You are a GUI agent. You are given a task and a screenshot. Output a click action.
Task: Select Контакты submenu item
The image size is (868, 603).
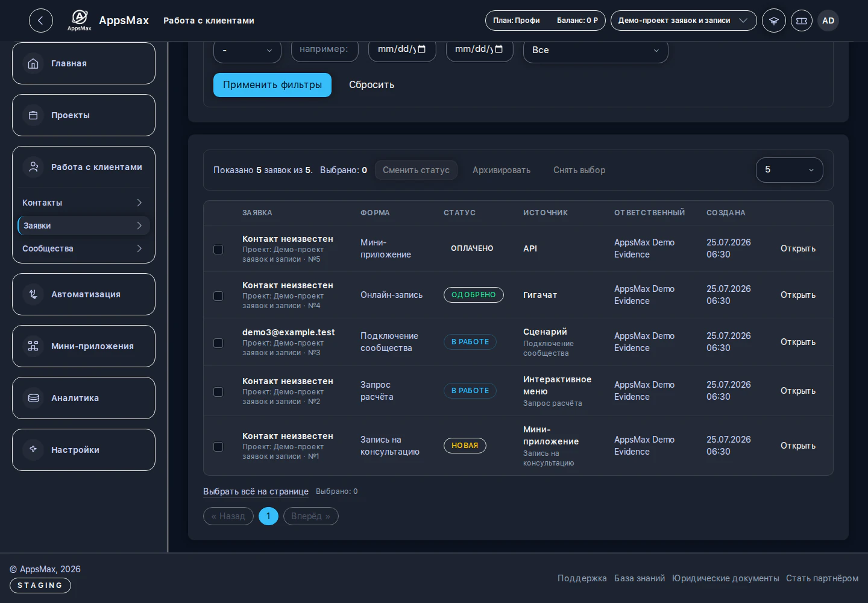pyautogui.click(x=84, y=203)
